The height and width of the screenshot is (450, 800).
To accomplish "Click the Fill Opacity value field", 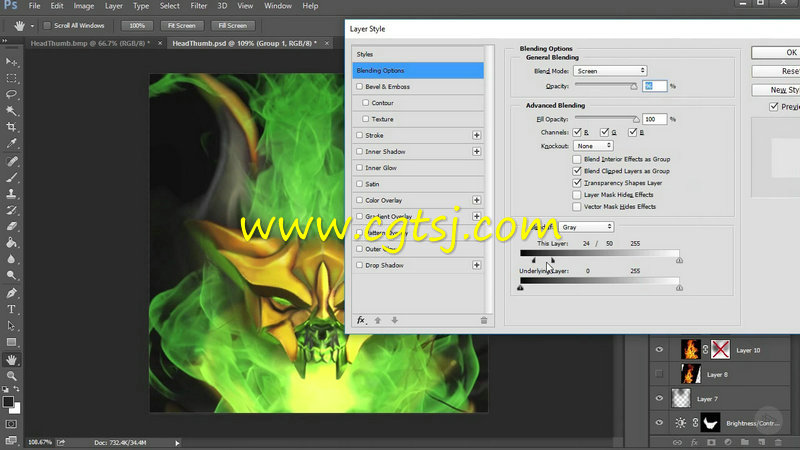I will point(655,119).
